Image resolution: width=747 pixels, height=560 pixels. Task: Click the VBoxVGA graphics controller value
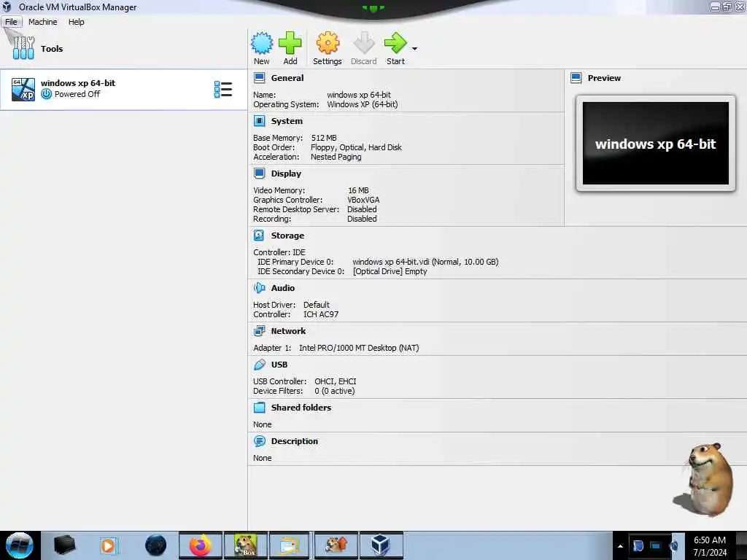click(x=363, y=200)
